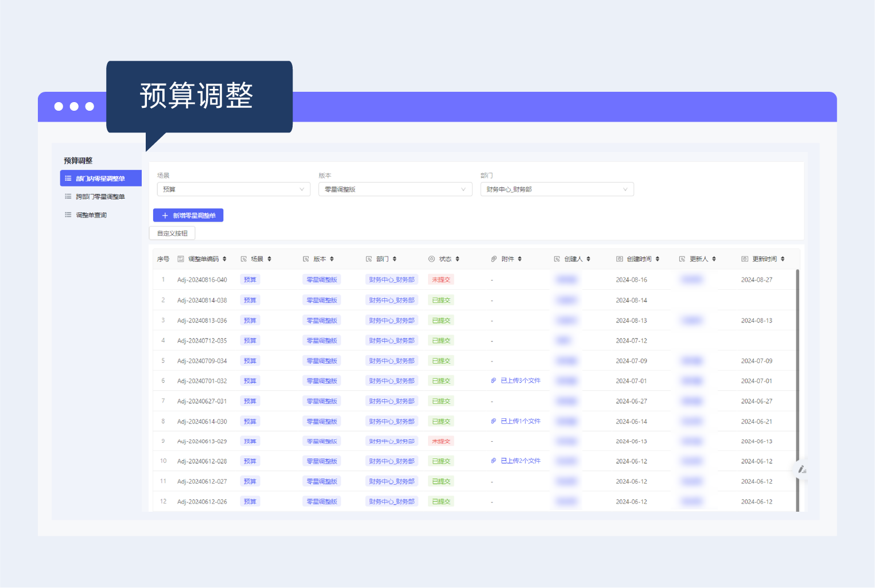Sort by 创建时间 using its sort icon
This screenshot has height=588, width=875.
pyautogui.click(x=658, y=259)
